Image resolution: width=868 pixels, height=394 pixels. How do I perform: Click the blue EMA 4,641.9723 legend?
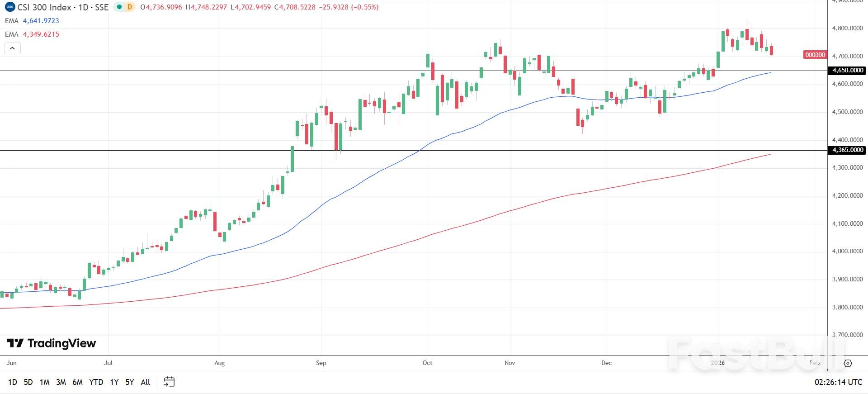pos(33,21)
